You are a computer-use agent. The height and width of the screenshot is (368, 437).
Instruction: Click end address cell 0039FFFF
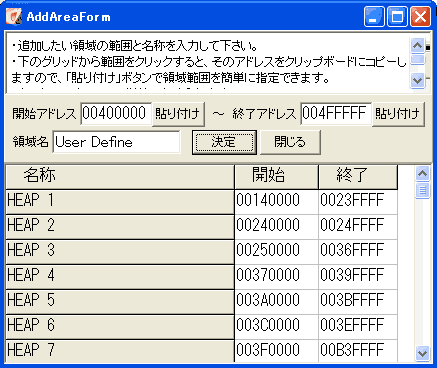pos(358,277)
